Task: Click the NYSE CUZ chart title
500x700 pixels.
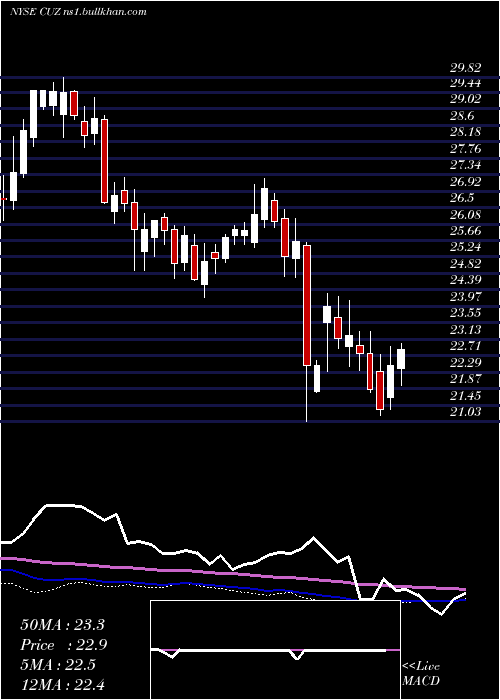Action: coord(78,12)
